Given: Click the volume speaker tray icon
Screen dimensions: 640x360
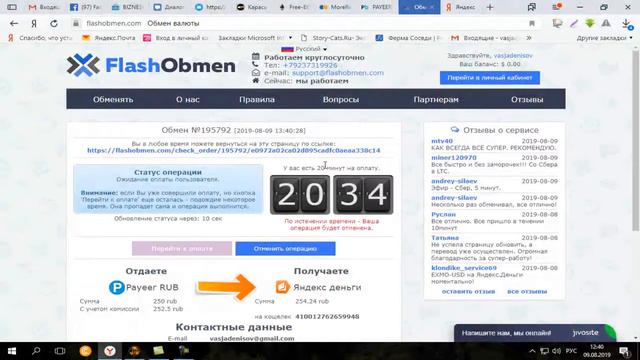Looking at the screenshot, I should [x=556, y=351].
